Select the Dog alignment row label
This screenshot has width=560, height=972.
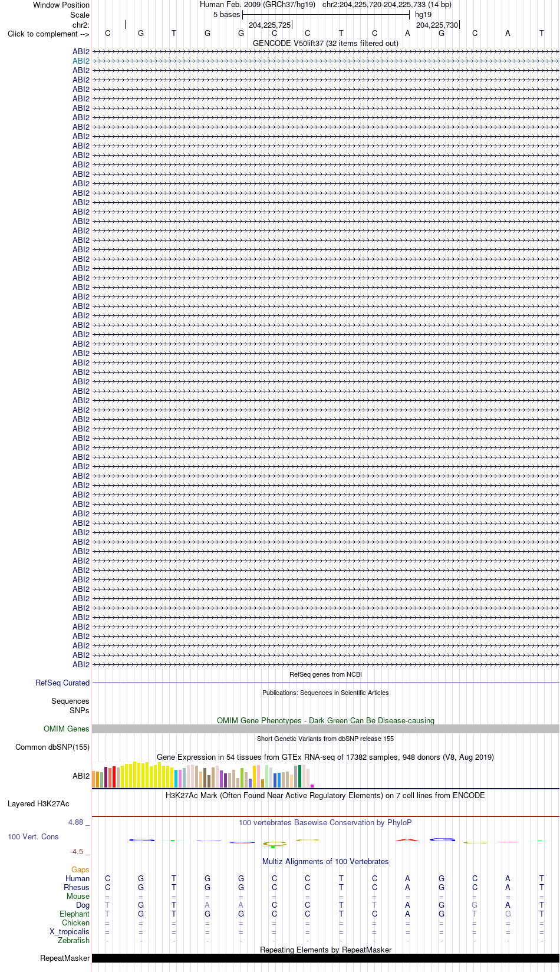[83, 905]
